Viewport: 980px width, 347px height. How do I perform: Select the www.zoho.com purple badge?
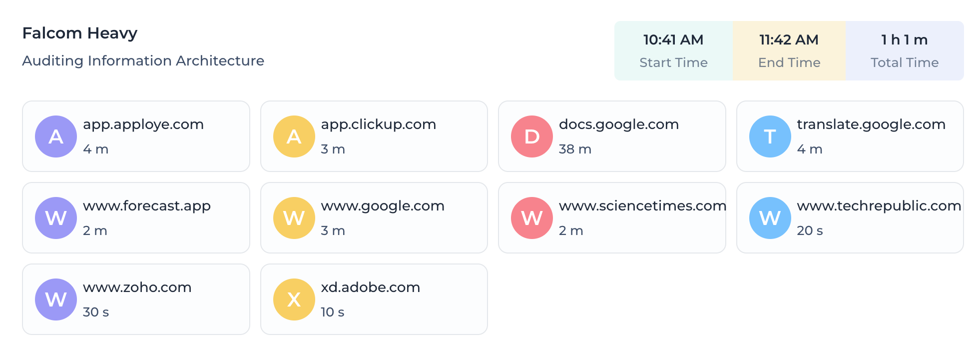click(x=56, y=299)
